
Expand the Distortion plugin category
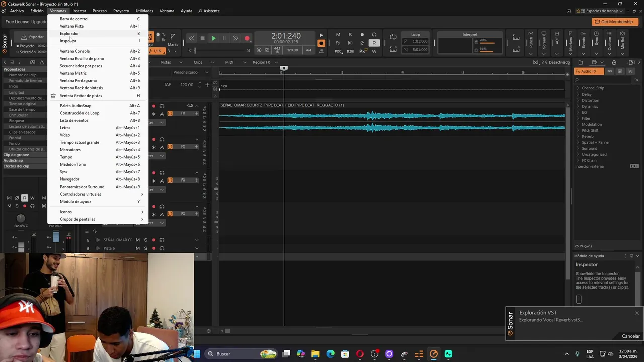point(578,100)
